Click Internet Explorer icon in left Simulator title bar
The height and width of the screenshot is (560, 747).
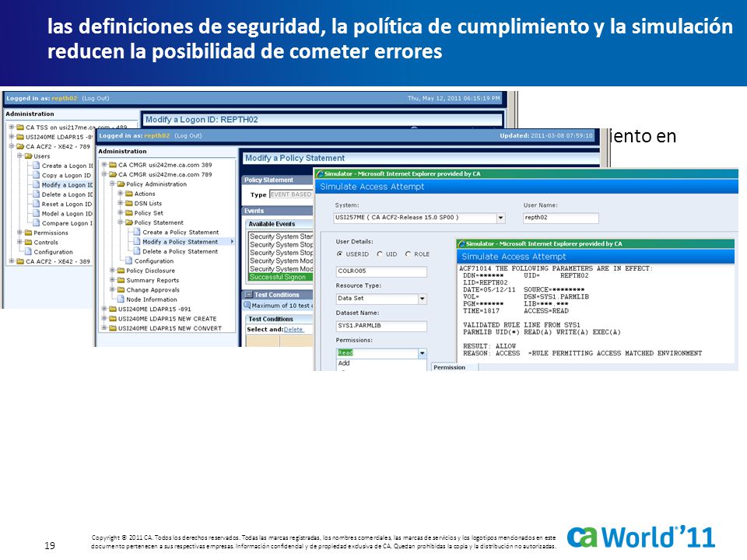[x=320, y=173]
